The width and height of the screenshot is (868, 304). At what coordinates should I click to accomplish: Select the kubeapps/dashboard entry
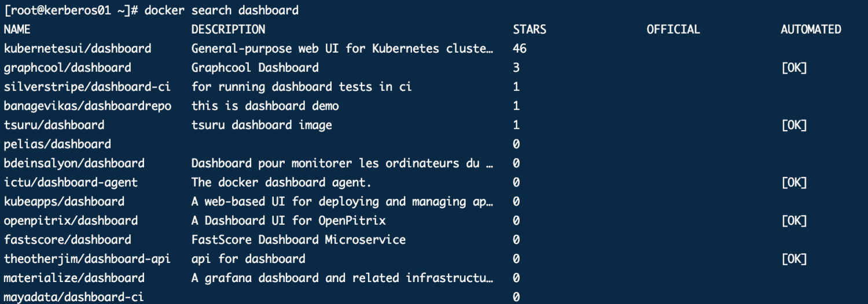64,201
